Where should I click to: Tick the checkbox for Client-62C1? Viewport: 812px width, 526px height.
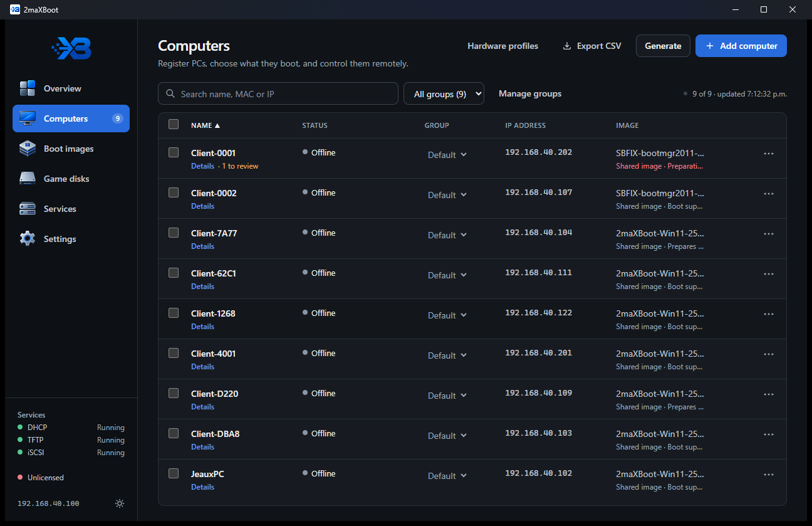(174, 273)
